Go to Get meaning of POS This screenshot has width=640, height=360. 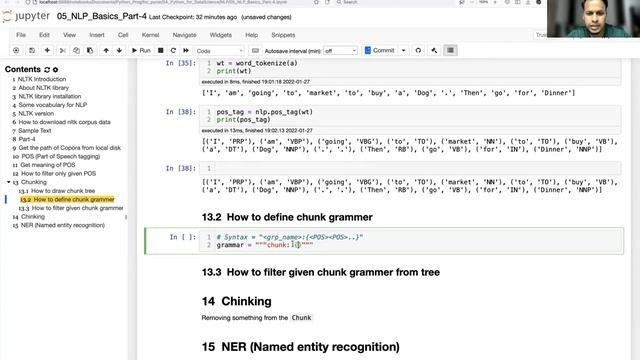coord(48,165)
